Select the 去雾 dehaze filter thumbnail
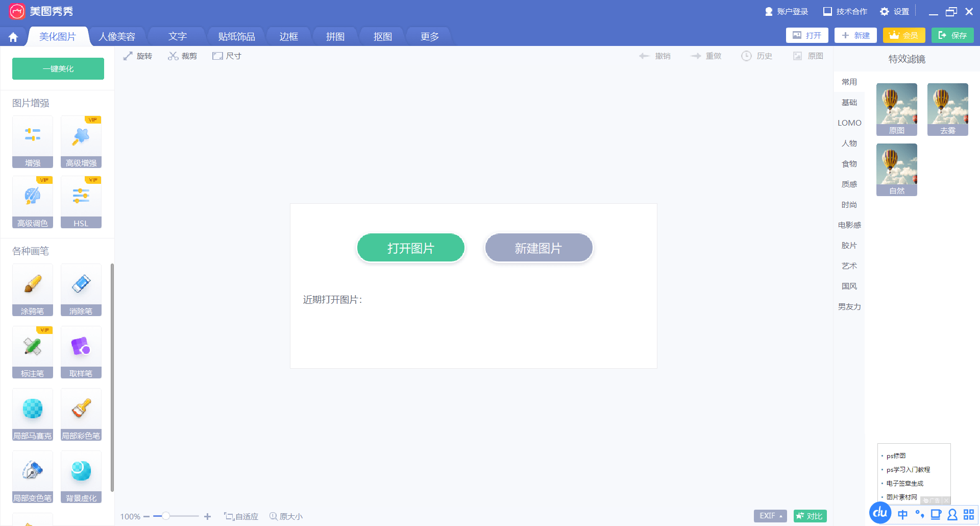 point(948,109)
